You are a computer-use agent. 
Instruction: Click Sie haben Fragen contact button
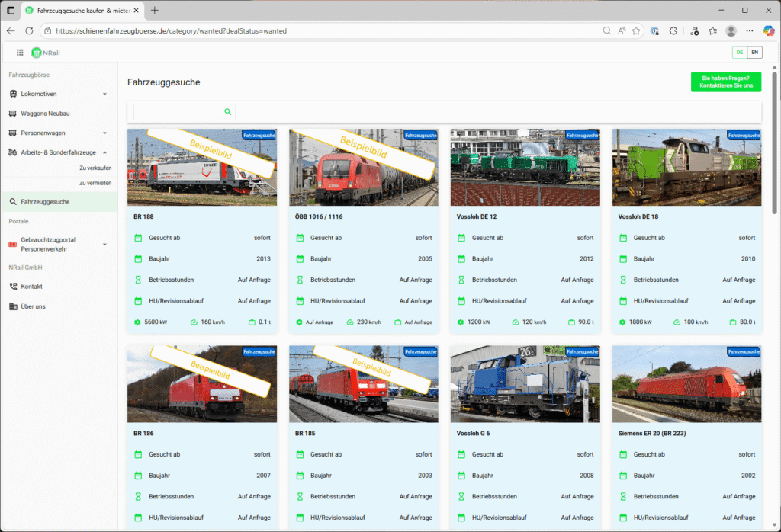coord(725,82)
